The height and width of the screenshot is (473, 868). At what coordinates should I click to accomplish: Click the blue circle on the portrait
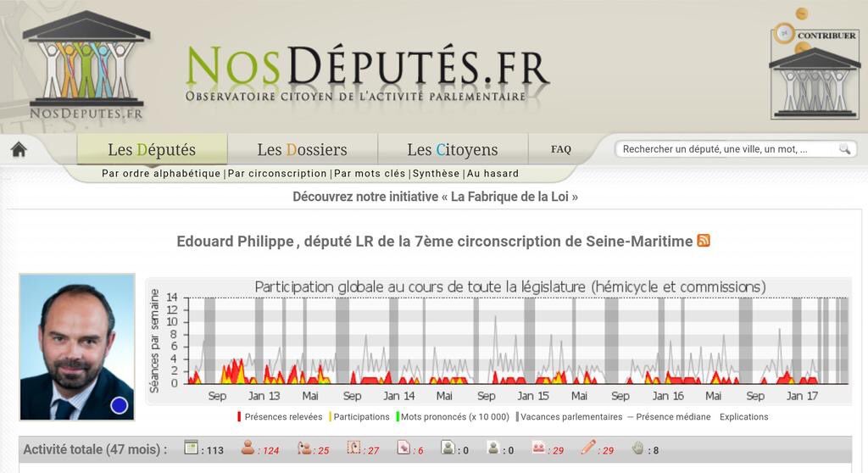[x=119, y=405]
